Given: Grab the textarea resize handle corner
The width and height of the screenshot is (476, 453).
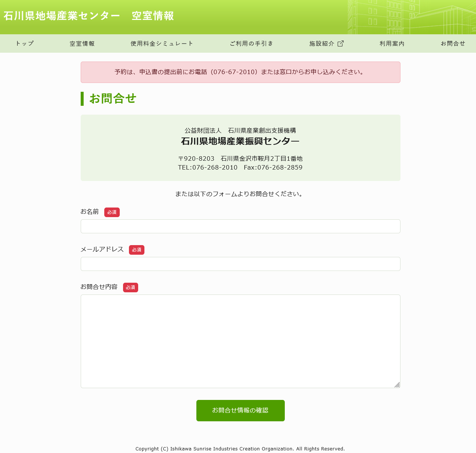Looking at the screenshot, I should click(x=397, y=384).
